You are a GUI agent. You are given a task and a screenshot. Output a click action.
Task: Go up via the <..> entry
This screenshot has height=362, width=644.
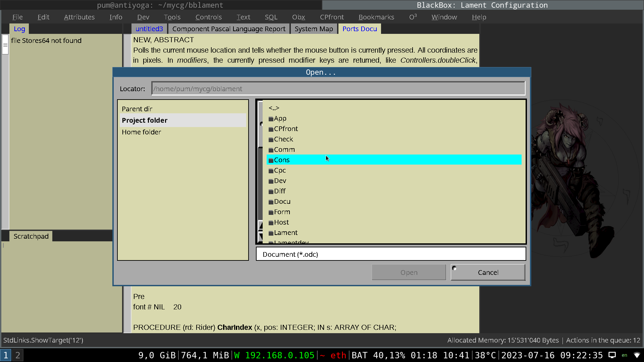(274, 108)
